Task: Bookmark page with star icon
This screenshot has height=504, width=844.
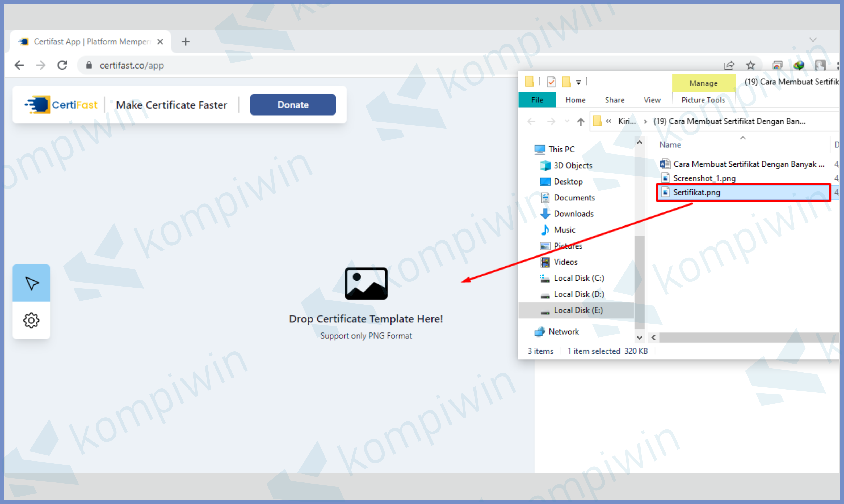Action: (750, 65)
